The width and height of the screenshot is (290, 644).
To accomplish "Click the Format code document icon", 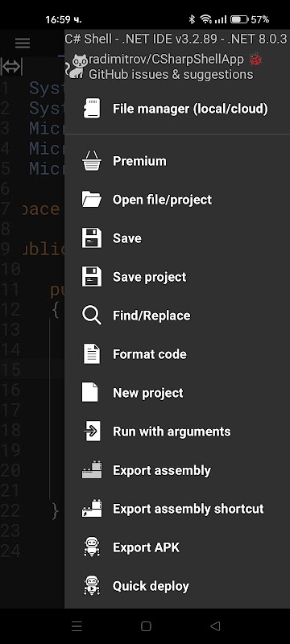I will point(92,354).
